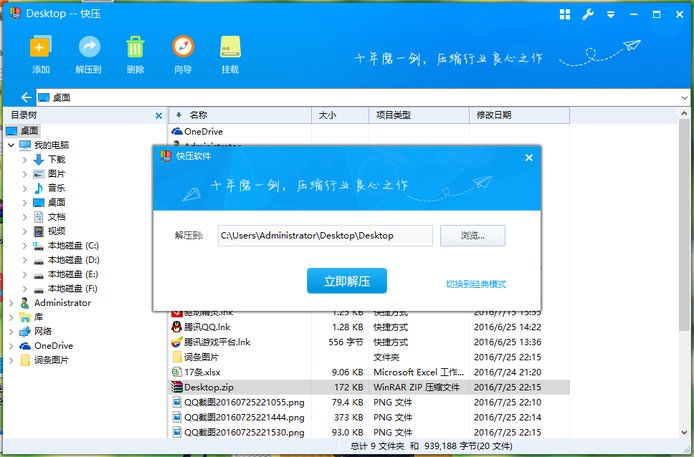
Task: Click the 挂载 (Mount) drive icon
Action: tap(230, 47)
